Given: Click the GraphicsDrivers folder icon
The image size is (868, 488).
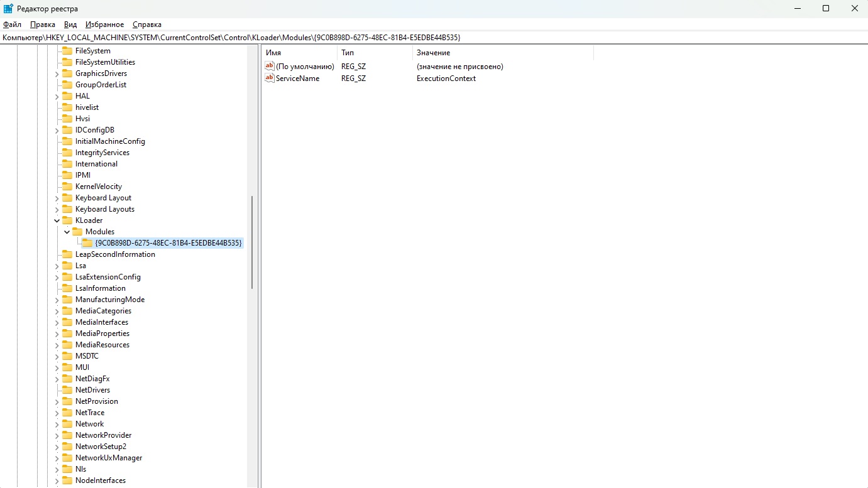Looking at the screenshot, I should coord(67,73).
